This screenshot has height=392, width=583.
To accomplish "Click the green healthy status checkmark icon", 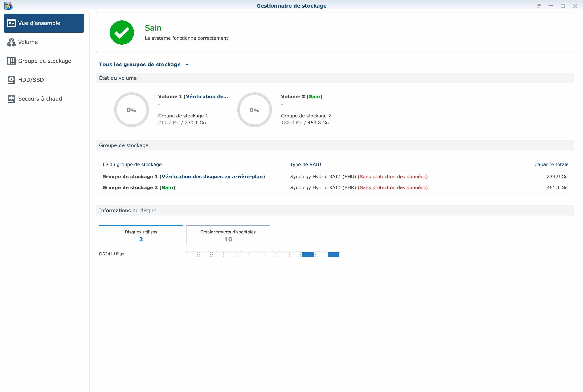I will (x=122, y=33).
